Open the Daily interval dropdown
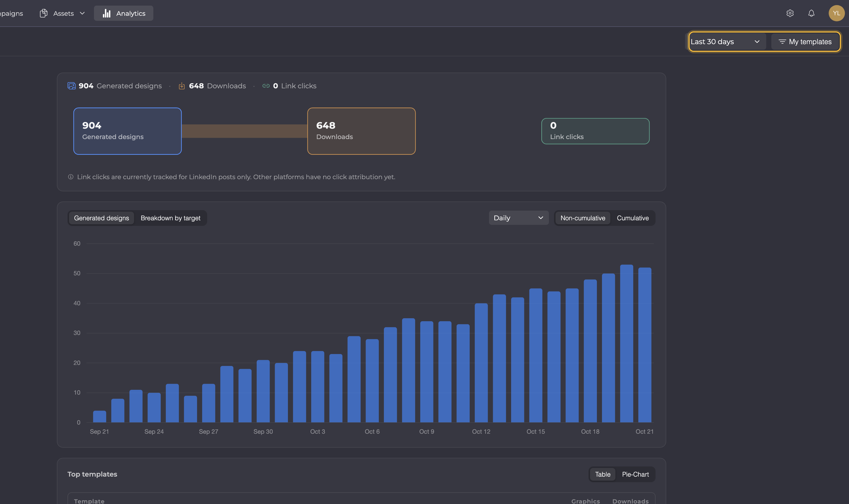This screenshot has height=504, width=849. (x=518, y=218)
